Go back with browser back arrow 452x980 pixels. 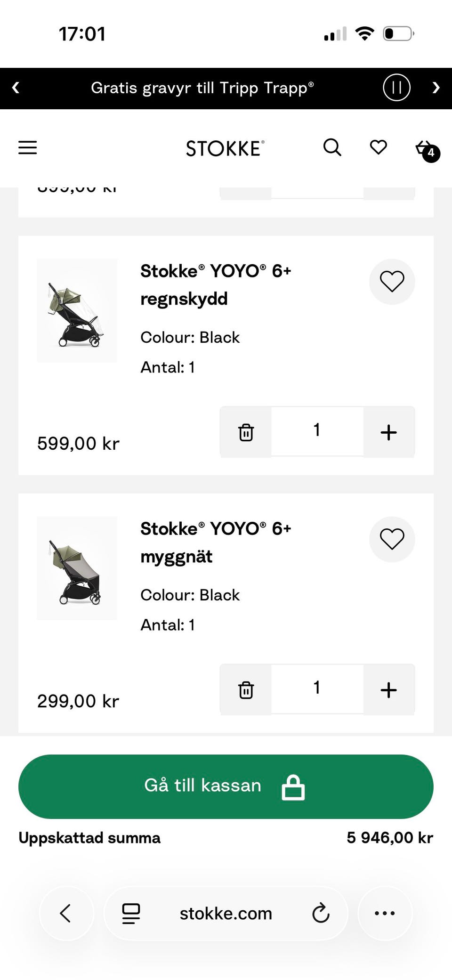pos(66,913)
